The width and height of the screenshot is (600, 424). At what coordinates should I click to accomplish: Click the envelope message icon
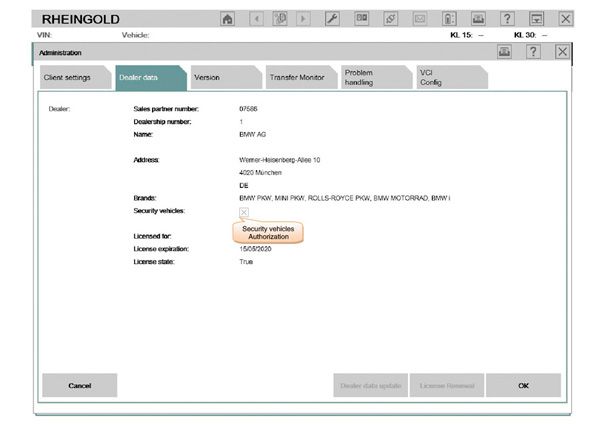421,19
